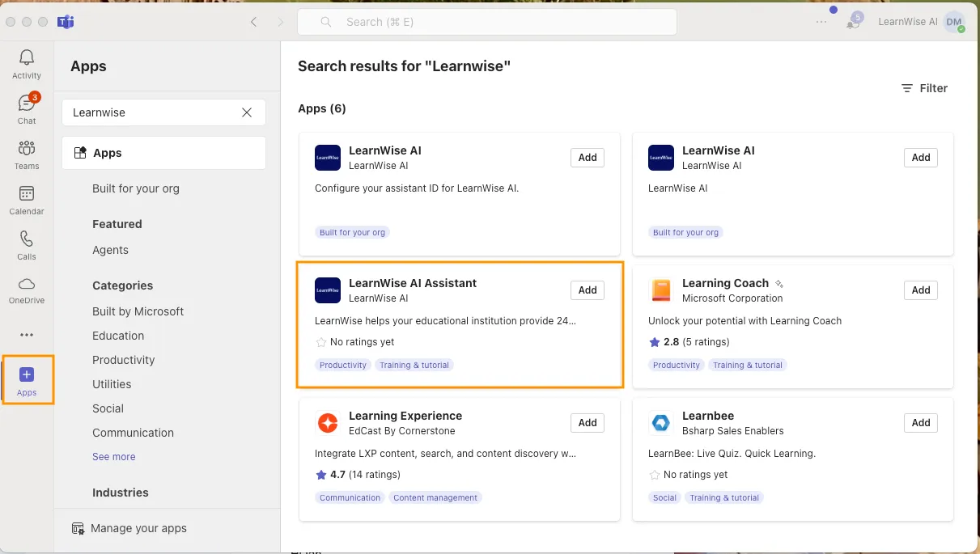Add the LearnWise AI Assistant app
980x554 pixels.
[x=588, y=290]
